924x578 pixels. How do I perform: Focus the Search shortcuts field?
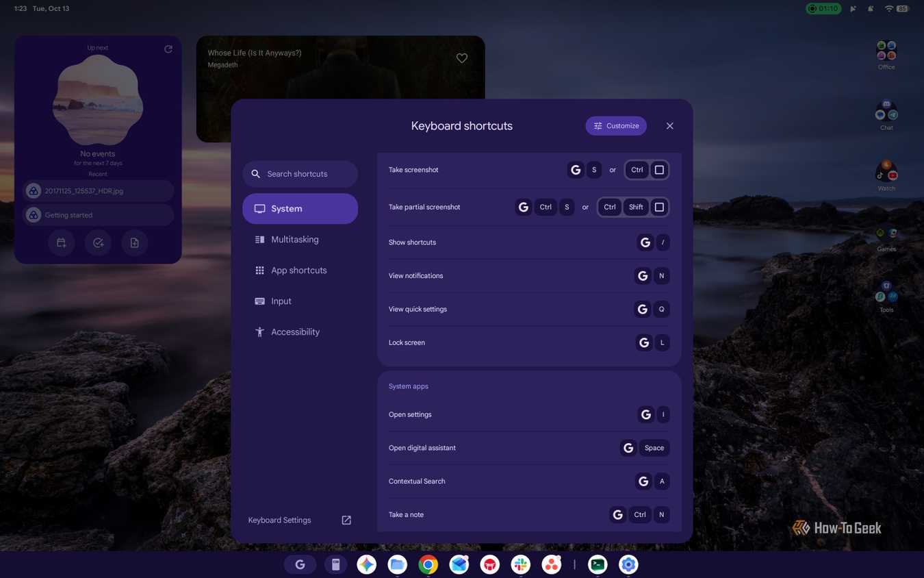[300, 174]
